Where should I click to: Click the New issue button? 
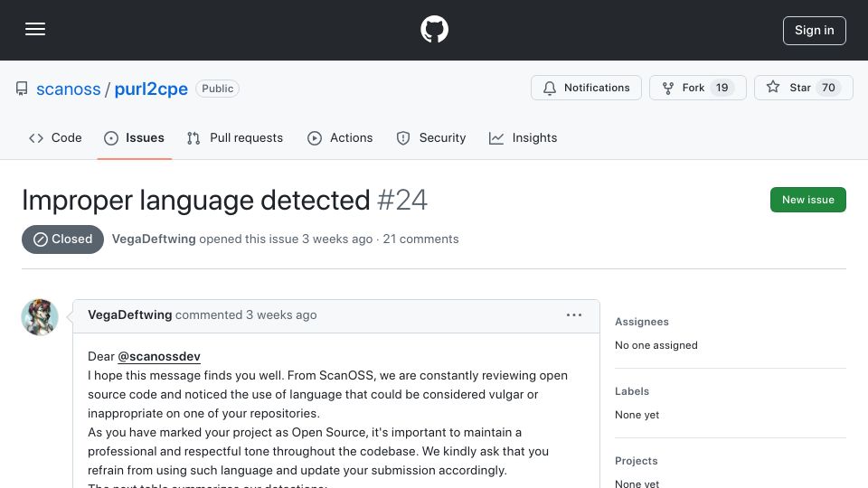(x=807, y=200)
